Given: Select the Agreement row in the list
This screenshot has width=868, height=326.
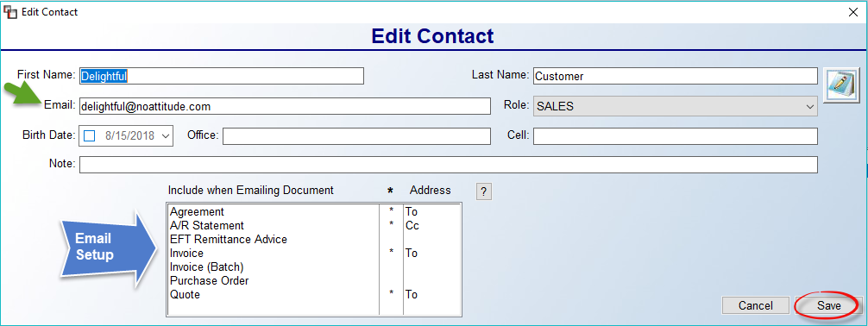Looking at the screenshot, I should pyautogui.click(x=314, y=212).
